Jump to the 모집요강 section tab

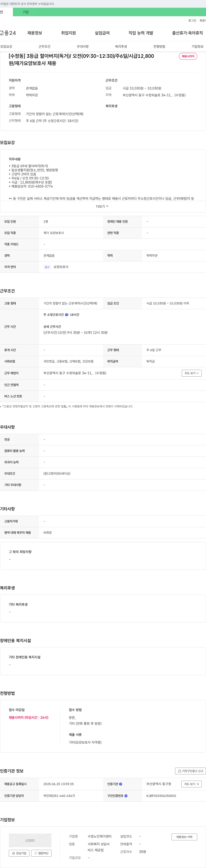pyautogui.click(x=6, y=46)
